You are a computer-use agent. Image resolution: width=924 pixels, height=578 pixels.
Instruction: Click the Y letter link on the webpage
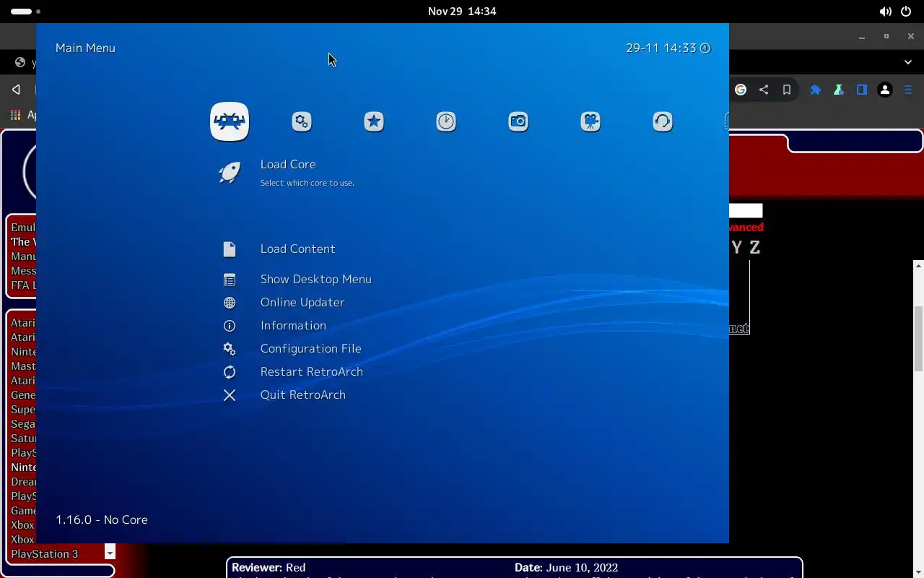pyautogui.click(x=736, y=248)
